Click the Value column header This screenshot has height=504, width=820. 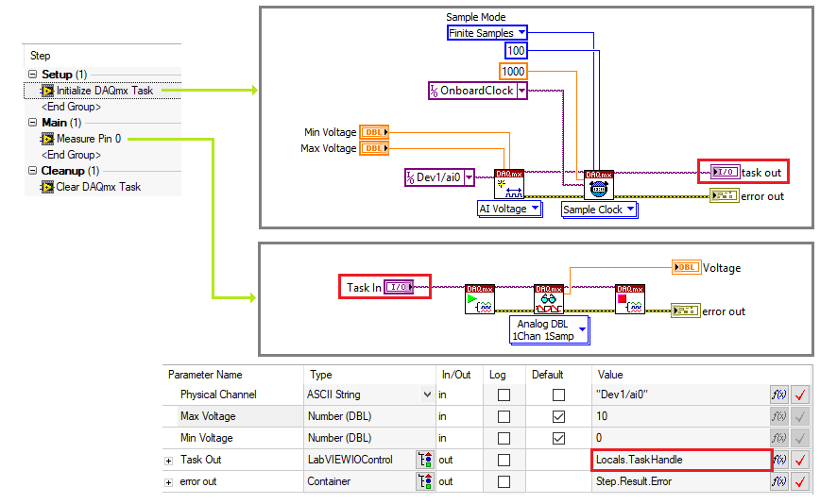coord(610,375)
